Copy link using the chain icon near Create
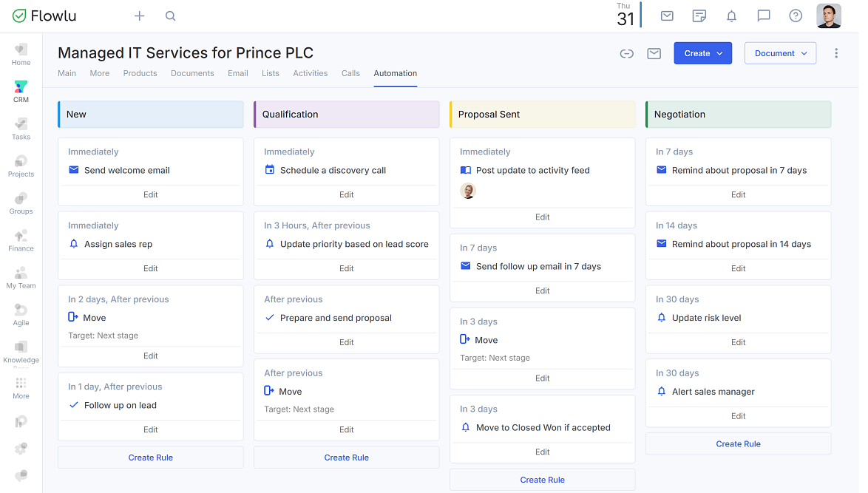 click(626, 53)
